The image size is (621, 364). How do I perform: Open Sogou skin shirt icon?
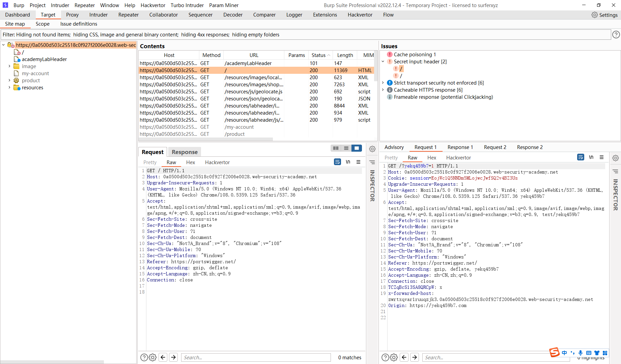pos(597,353)
